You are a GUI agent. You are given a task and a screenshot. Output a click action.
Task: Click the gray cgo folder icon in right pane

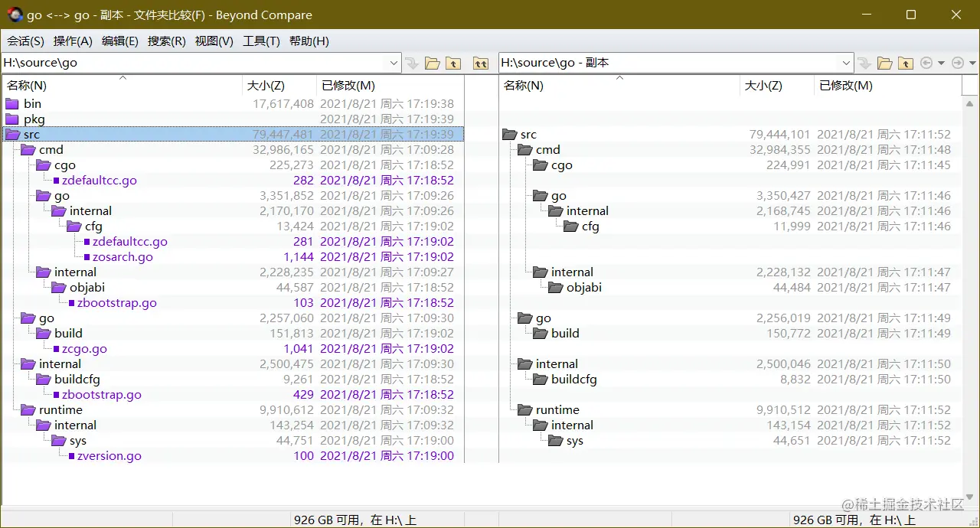coord(540,165)
